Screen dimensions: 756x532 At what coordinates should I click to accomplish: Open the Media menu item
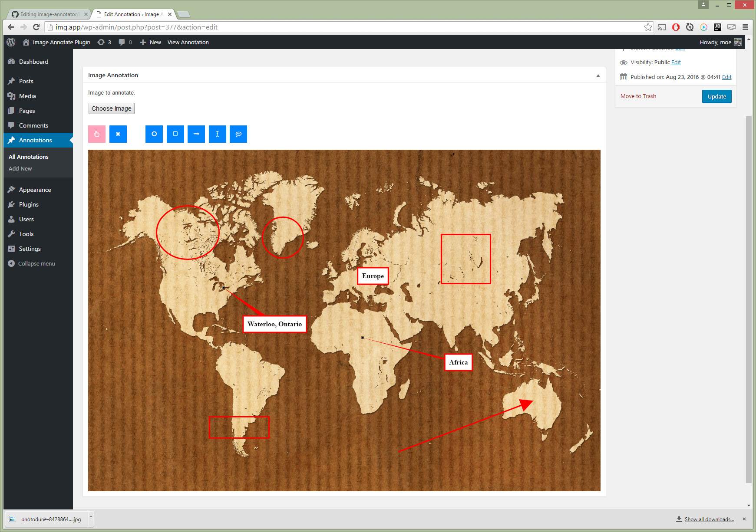coord(27,96)
